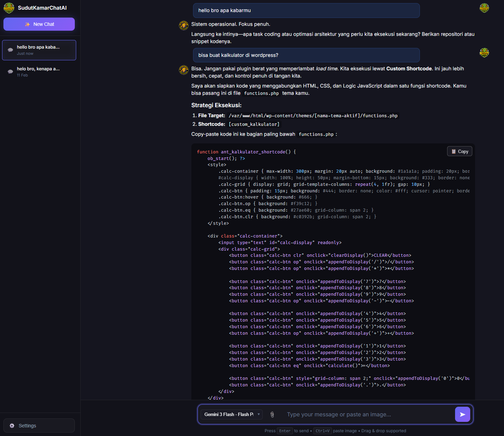Open the 'hello bro apa kaba...' conversation

click(39, 50)
